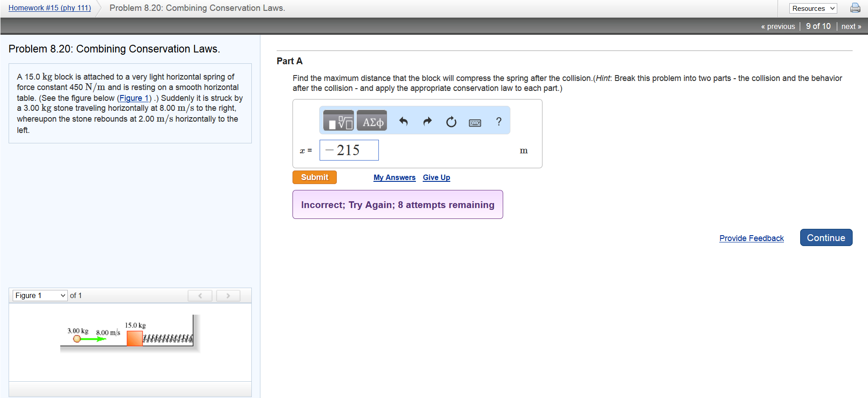Screen dimensions: 868x398
Task: Click the printer icon
Action: tap(855, 8)
